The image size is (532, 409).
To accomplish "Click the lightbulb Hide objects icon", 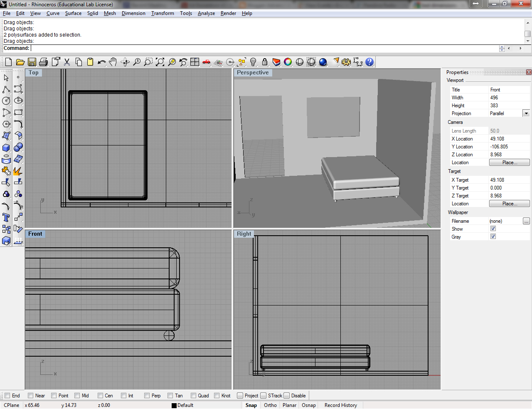I will click(253, 62).
